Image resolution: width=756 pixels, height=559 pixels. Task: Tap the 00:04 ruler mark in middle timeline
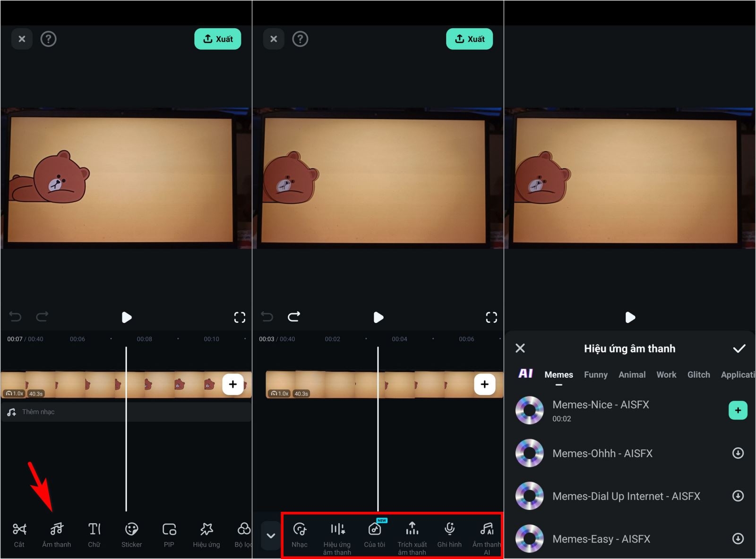coord(399,339)
